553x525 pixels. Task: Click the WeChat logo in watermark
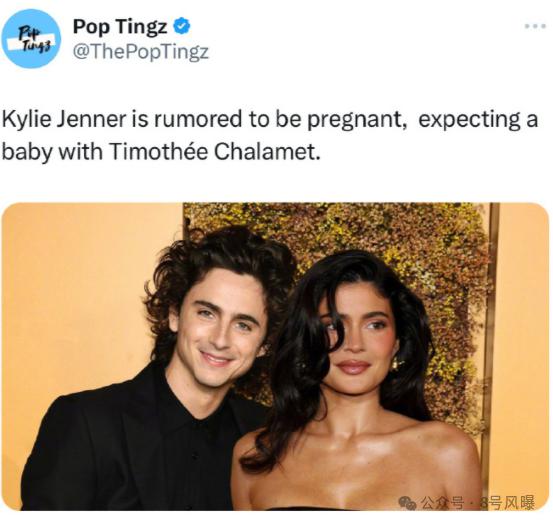point(407,502)
